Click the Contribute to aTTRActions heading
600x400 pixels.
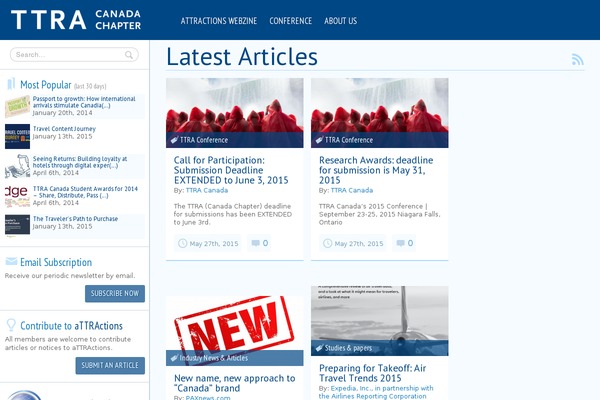pos(71,326)
